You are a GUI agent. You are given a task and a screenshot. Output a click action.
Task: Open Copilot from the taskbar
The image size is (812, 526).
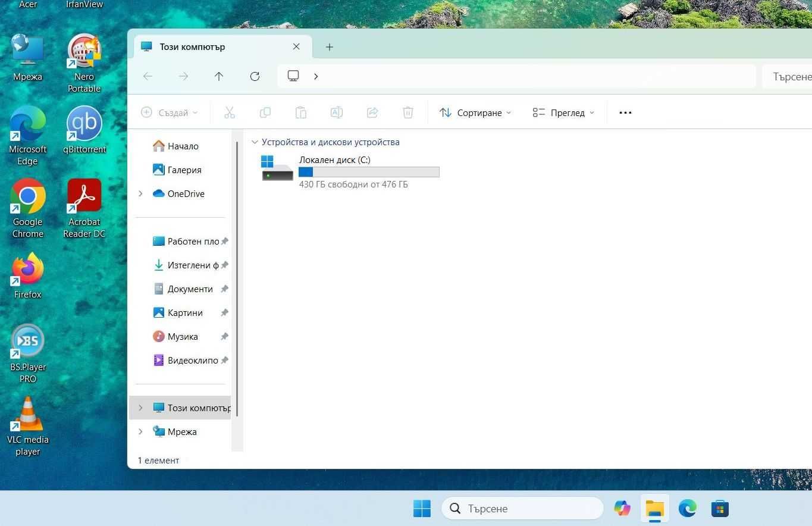tap(622, 509)
